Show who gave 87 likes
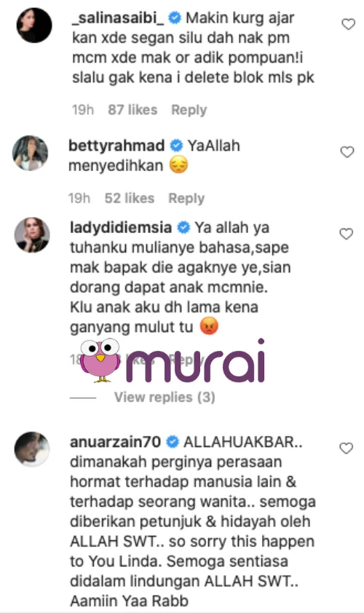The width and height of the screenshot is (364, 613). point(132,110)
